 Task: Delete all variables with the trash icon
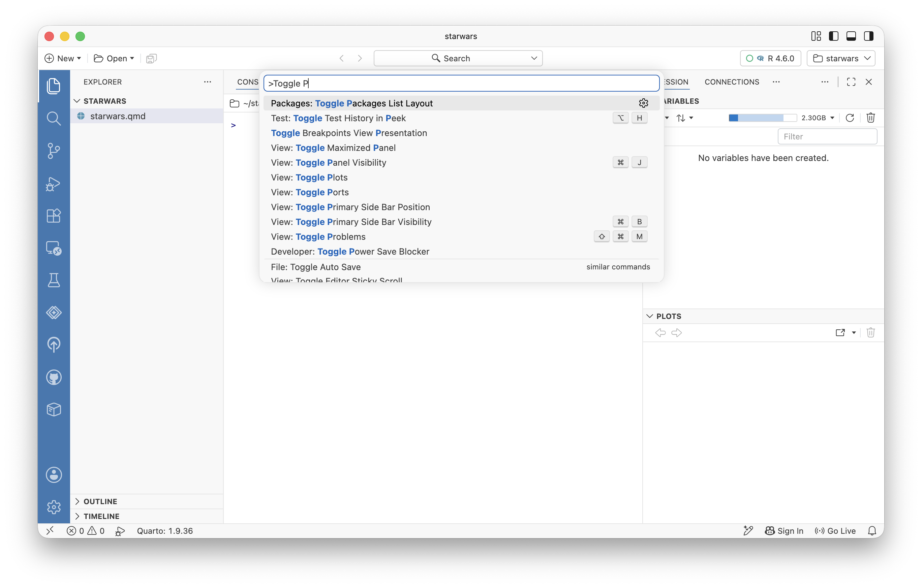(870, 118)
